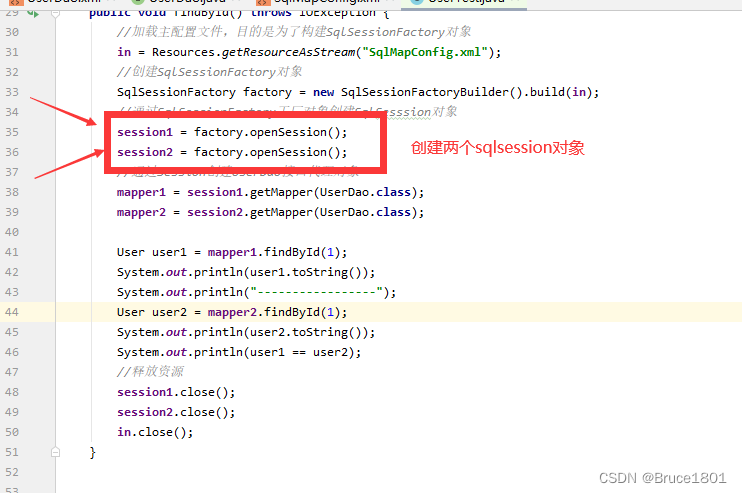Screen dimensions: 742x493
Task: Click findById on highlighted line 44
Action: [292, 312]
